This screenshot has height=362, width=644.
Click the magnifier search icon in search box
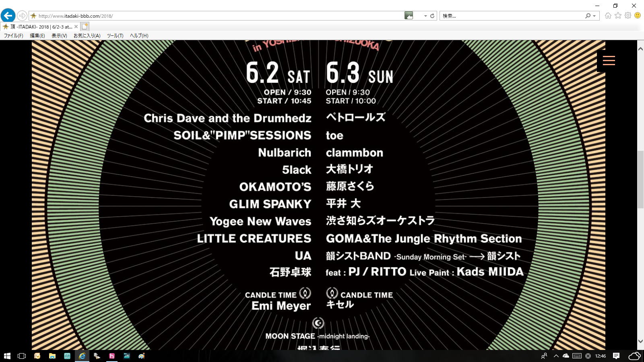(588, 16)
